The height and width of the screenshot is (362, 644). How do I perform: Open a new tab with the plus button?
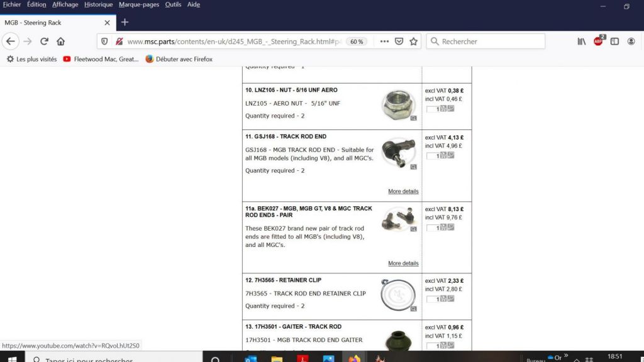pyautogui.click(x=125, y=22)
